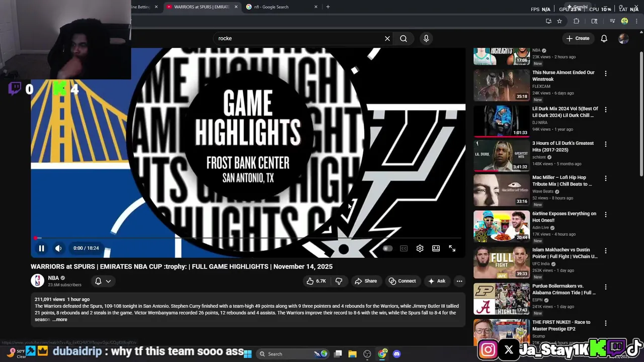Open options for THE FIRST NUKE video

[605, 323]
